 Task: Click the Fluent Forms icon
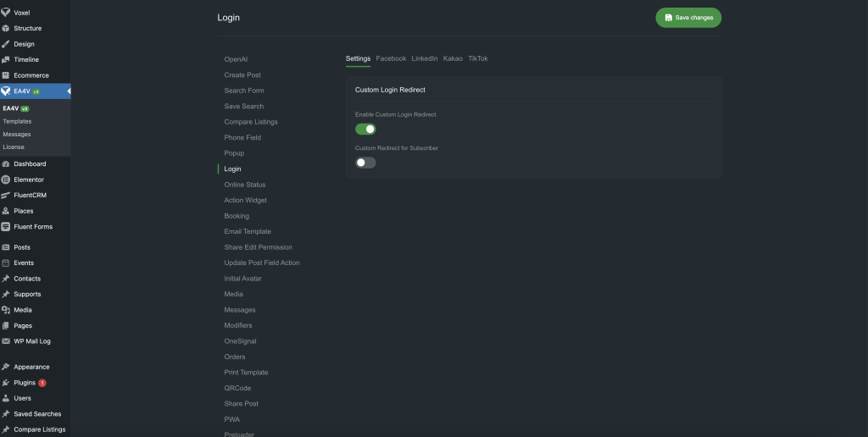click(x=6, y=227)
